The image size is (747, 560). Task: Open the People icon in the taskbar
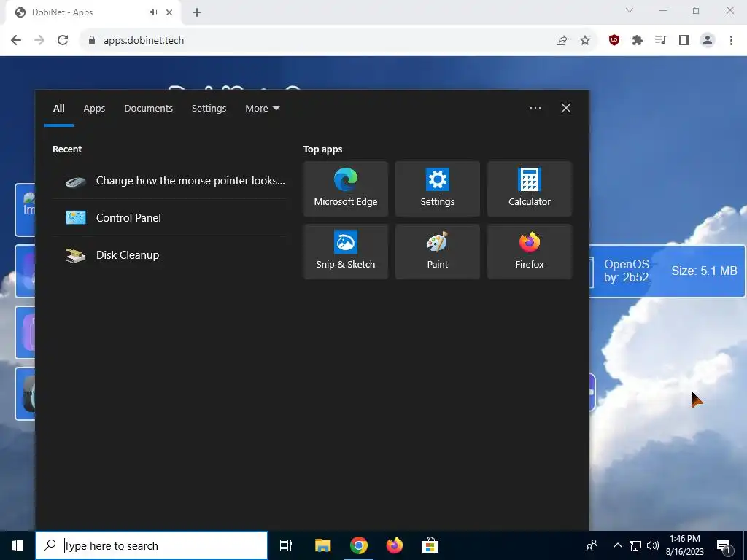(591, 545)
